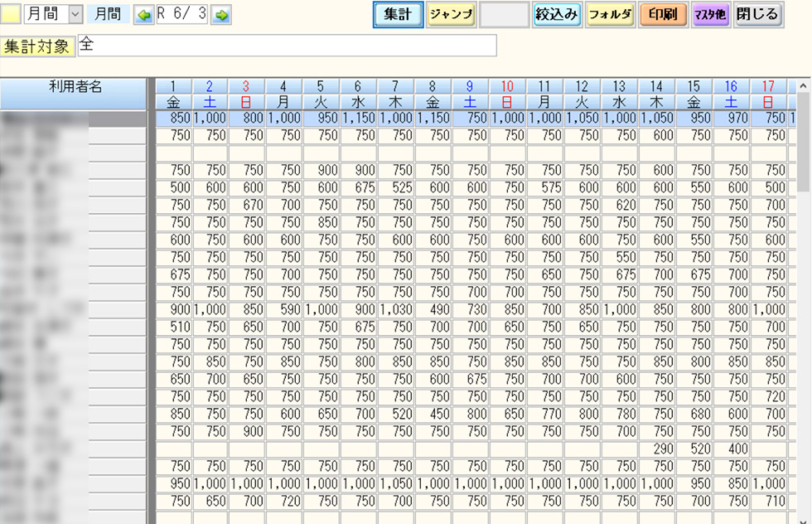This screenshot has height=524, width=812.
Task: Select day 12 火 column header
Action: 582,94
